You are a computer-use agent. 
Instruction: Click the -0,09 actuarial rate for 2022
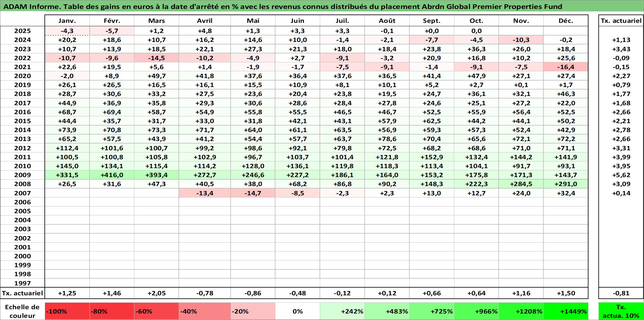pyautogui.click(x=621, y=58)
